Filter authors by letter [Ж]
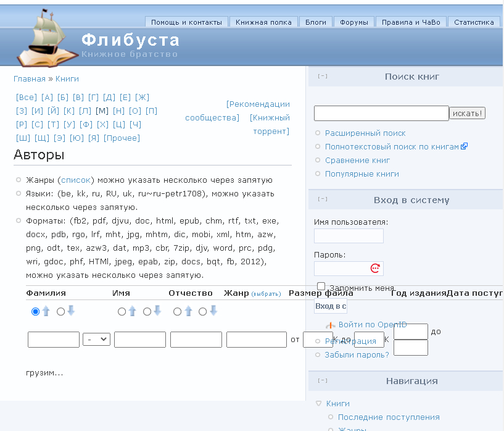The height and width of the screenshot is (431, 504). (x=142, y=98)
